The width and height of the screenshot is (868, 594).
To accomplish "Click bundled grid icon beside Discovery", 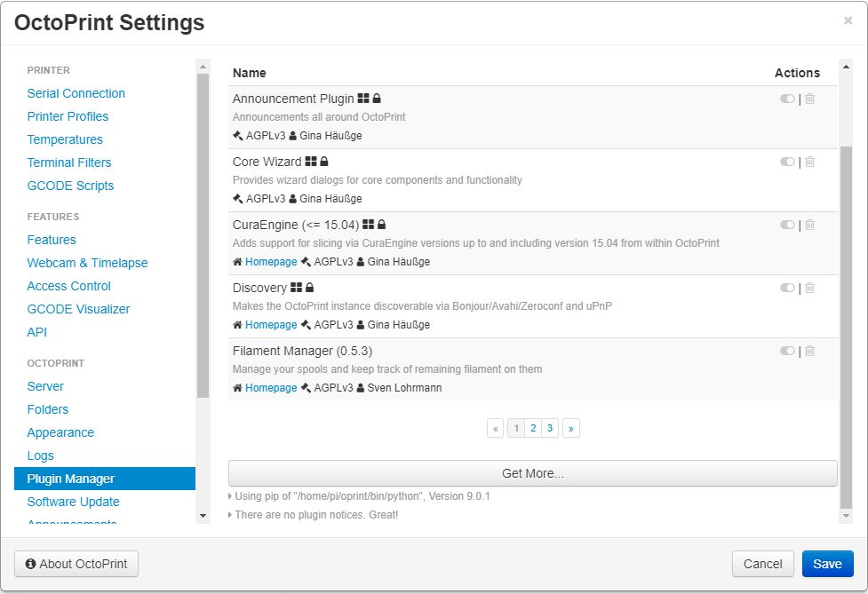I will point(297,288).
